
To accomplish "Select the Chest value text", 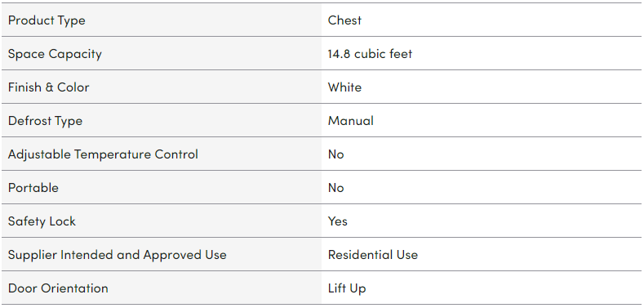I will pos(344,20).
